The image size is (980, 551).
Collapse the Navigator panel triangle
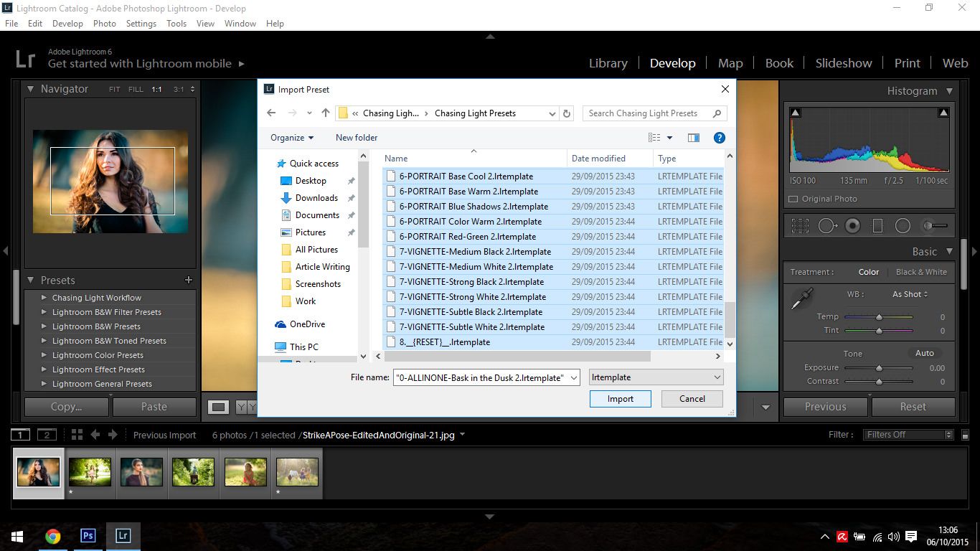click(x=31, y=89)
